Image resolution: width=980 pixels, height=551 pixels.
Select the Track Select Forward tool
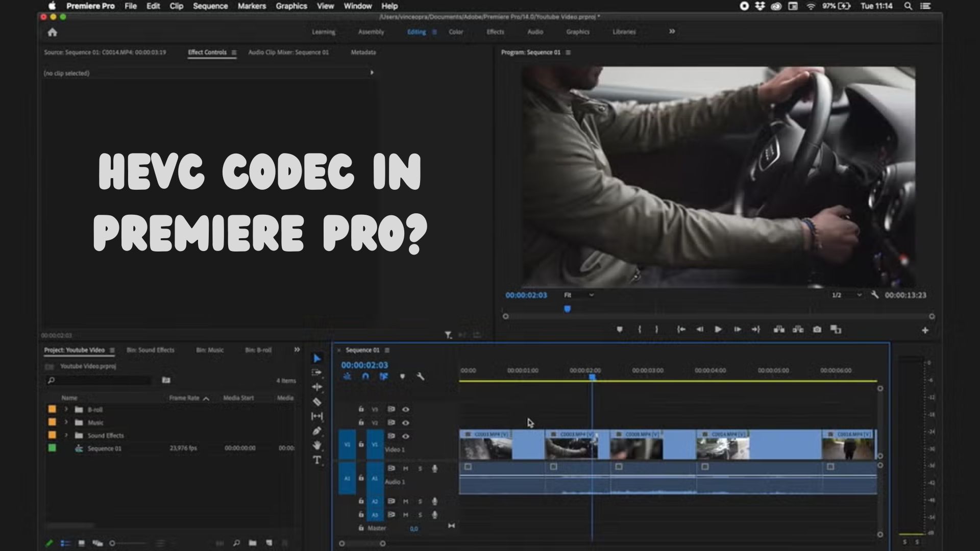(x=316, y=372)
